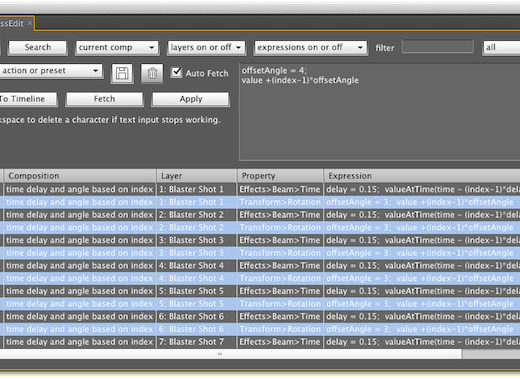Click the expression cell for Blaster Shot 1 Rotation
Viewport: 520px width, 379px height.
(422, 202)
